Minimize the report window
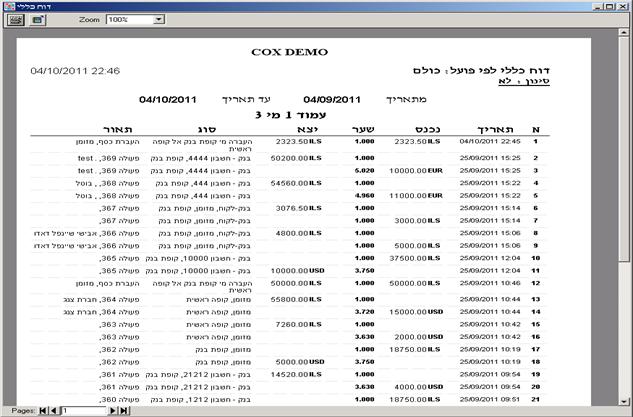The image size is (633, 417). [596, 6]
